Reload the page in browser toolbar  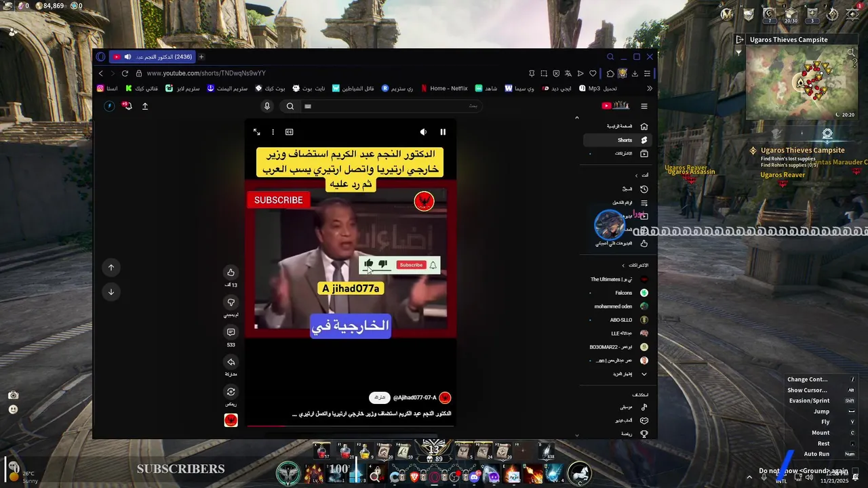[x=125, y=73]
